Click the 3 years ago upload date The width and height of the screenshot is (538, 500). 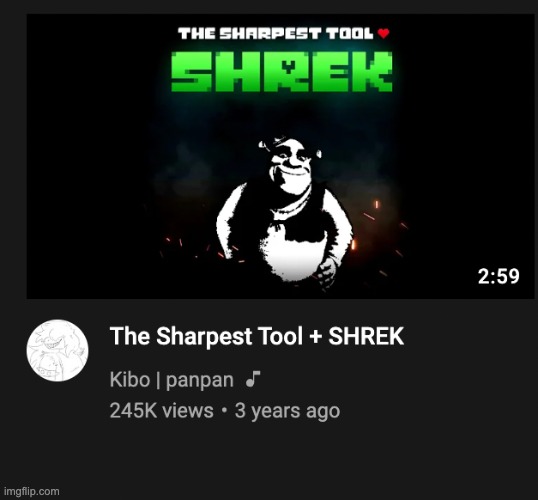[x=288, y=411]
